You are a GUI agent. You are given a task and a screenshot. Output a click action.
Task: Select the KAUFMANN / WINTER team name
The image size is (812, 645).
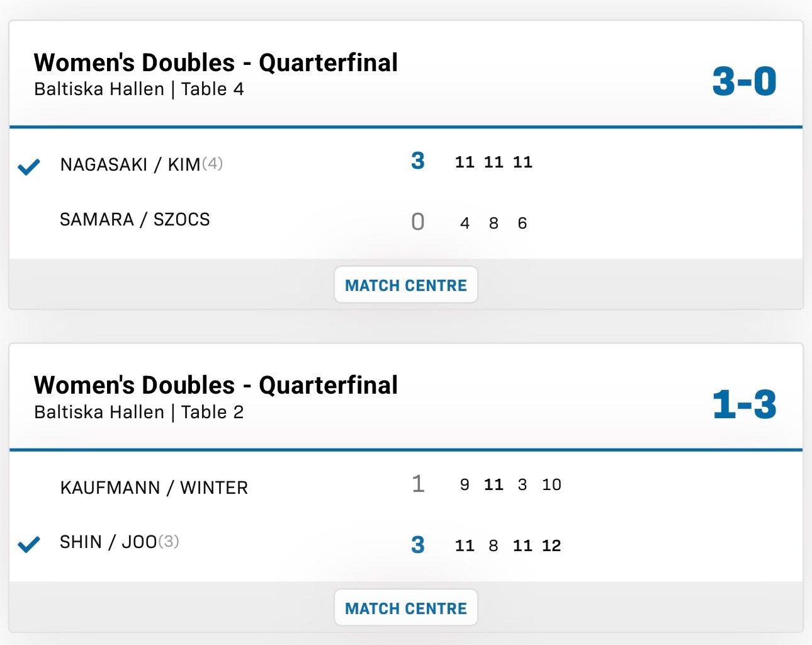154,488
